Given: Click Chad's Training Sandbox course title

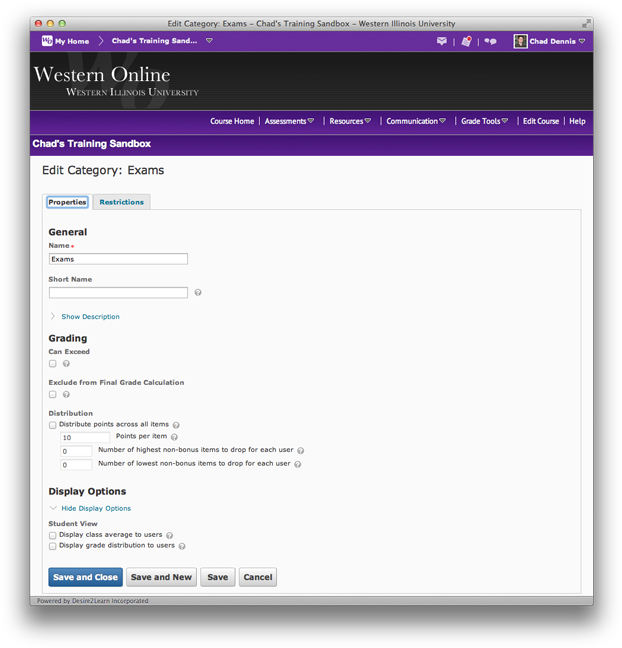Looking at the screenshot, I should [91, 144].
